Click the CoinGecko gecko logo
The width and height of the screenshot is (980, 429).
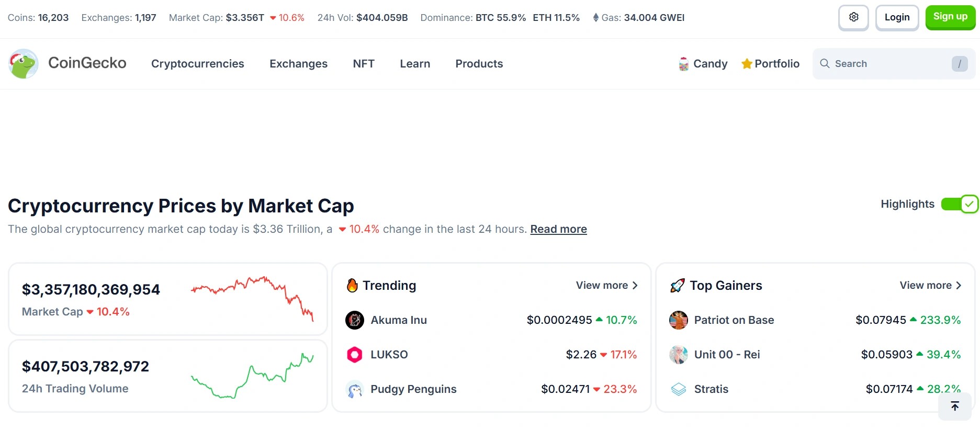click(24, 64)
